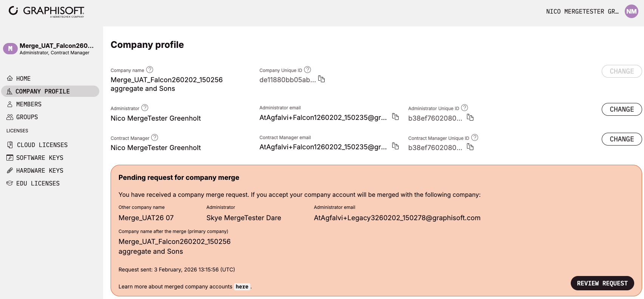Screen dimensions: 644x299
Task: Click the Pending request for company merge heading
Action: (x=179, y=178)
